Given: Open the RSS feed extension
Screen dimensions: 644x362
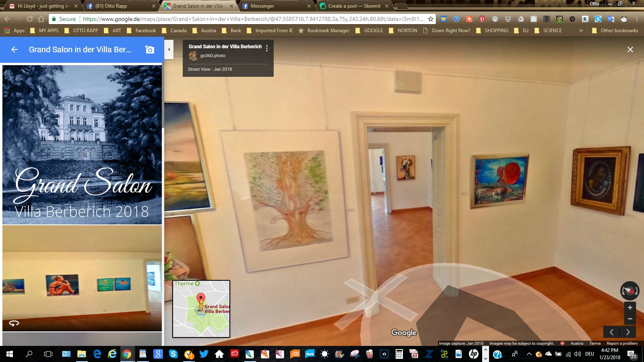Looking at the screenshot, I should [533, 19].
